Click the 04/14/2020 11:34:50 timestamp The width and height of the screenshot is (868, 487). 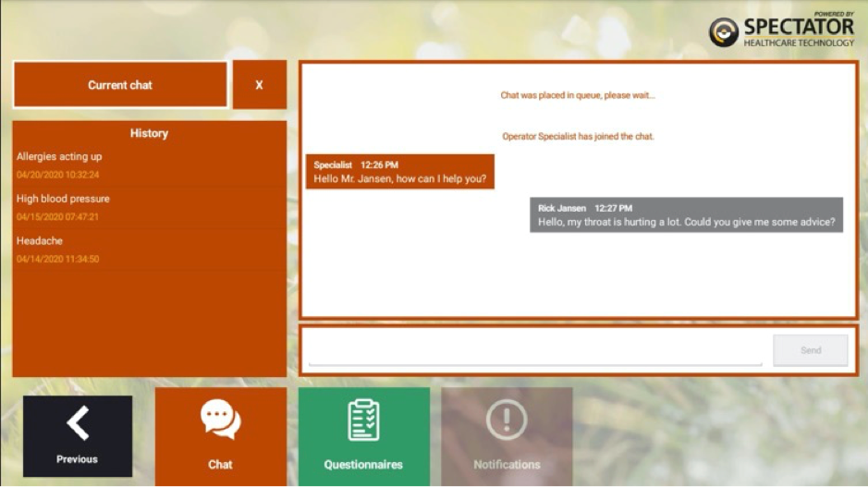click(57, 259)
